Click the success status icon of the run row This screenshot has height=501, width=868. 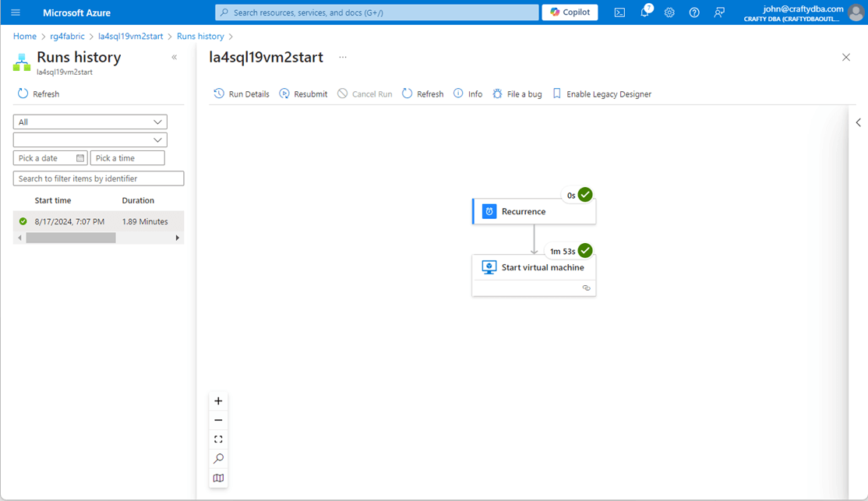point(23,221)
